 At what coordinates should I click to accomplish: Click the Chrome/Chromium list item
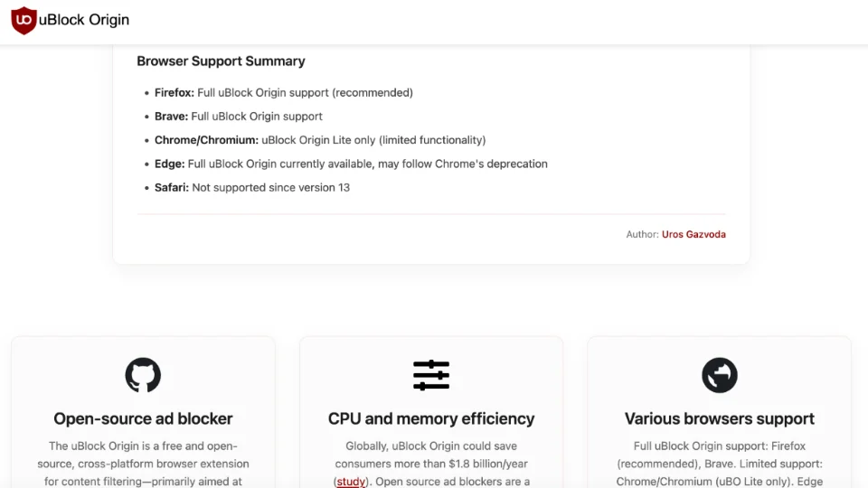[319, 140]
